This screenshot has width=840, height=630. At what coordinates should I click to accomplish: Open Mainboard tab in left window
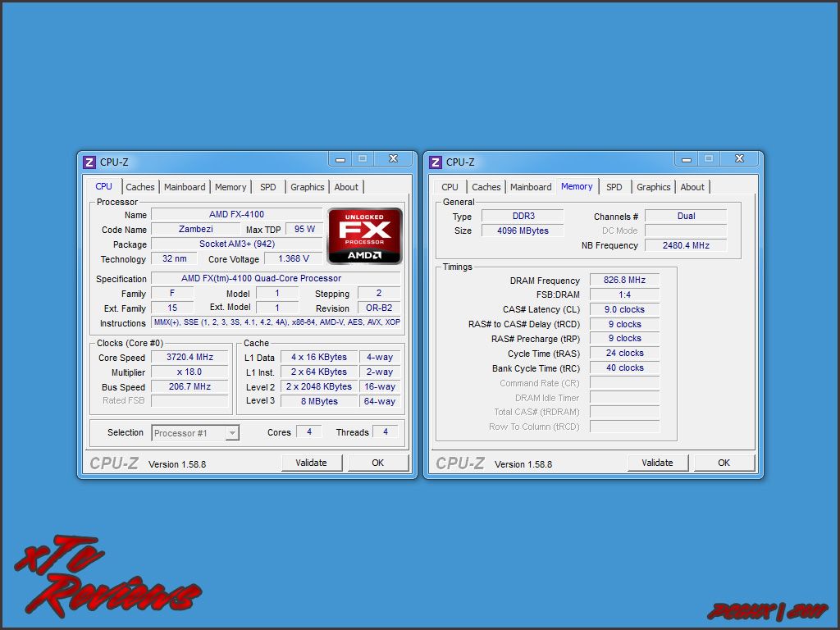click(x=185, y=187)
